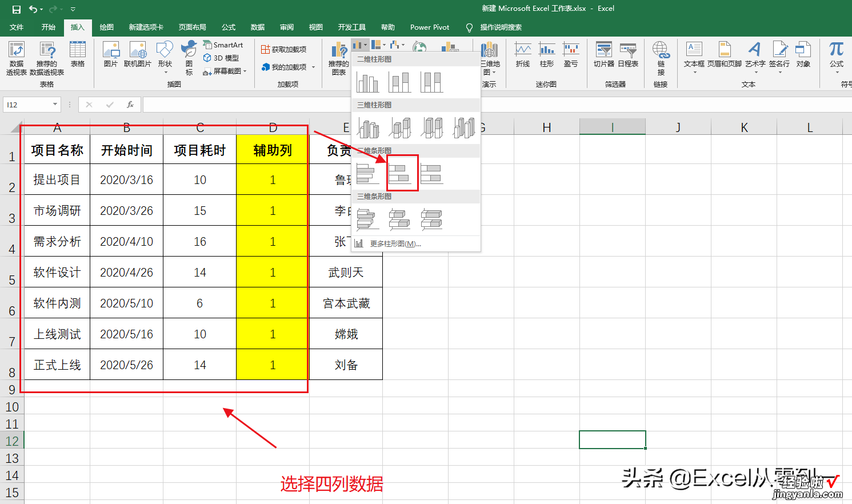Click the cell containing 正式上线
Screen dimensions: 852x504
tap(57, 365)
